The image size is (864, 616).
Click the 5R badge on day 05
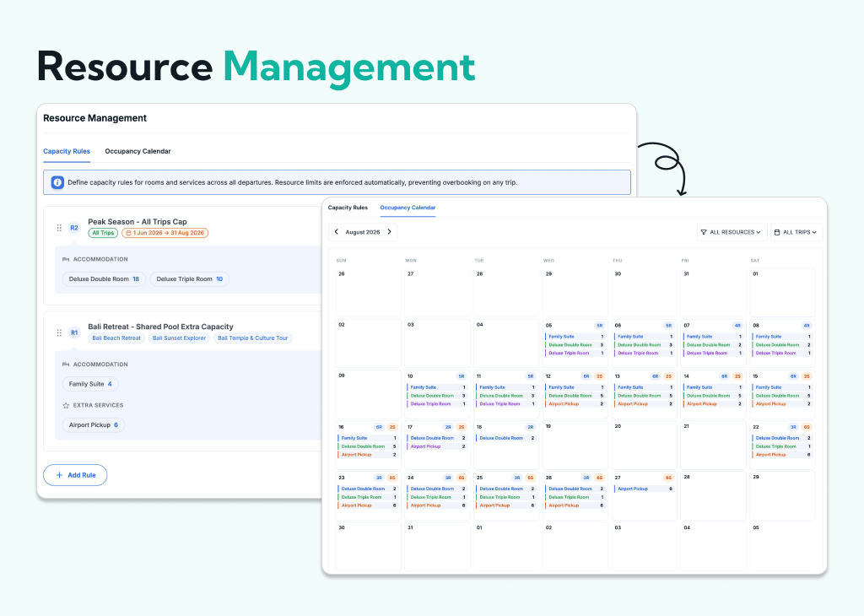coord(600,326)
